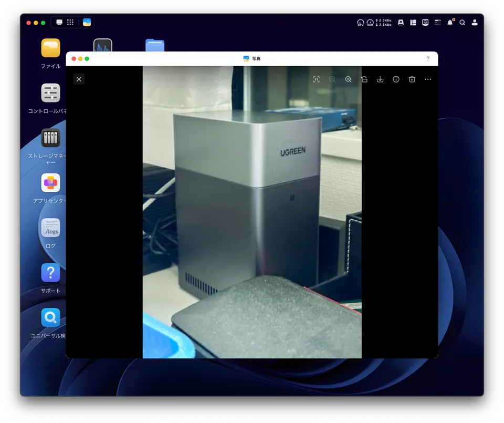Check the RAM usage gauge
The image size is (504, 423).
coord(370,23)
